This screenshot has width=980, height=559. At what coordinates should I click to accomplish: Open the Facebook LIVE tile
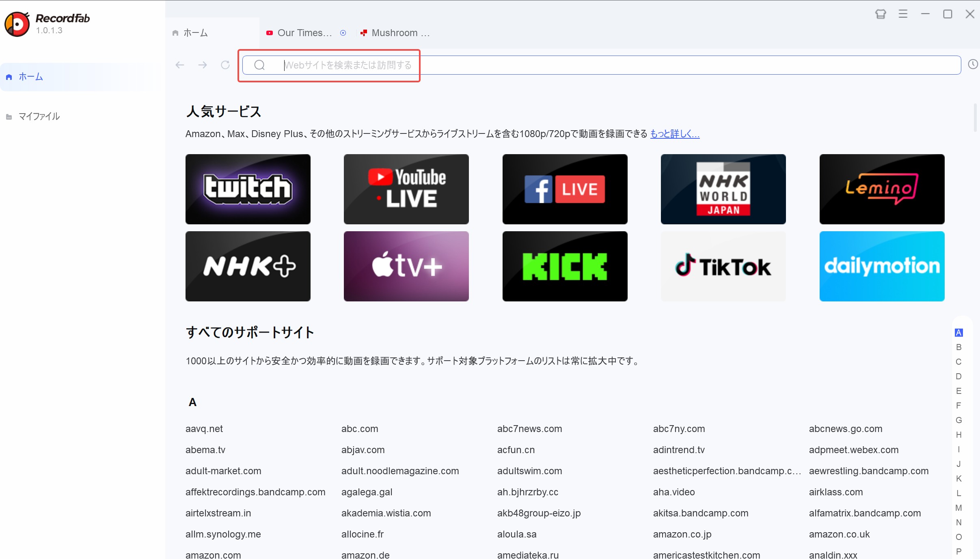pyautogui.click(x=565, y=189)
